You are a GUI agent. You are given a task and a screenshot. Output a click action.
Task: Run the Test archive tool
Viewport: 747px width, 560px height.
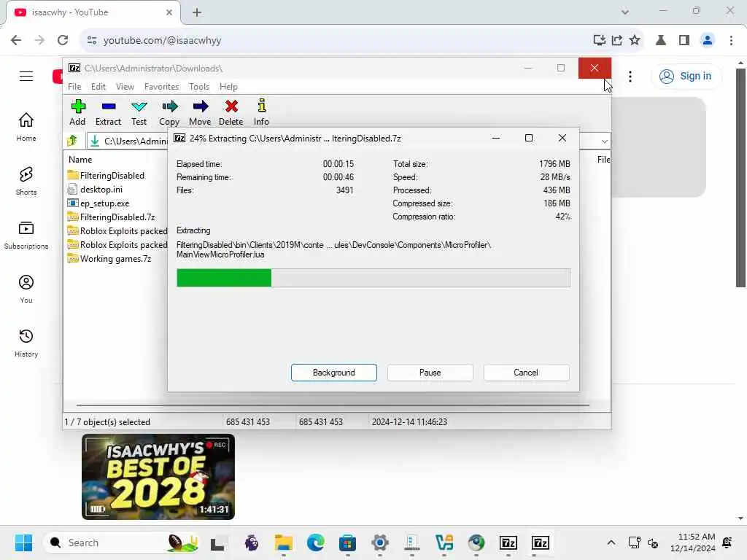coord(139,112)
